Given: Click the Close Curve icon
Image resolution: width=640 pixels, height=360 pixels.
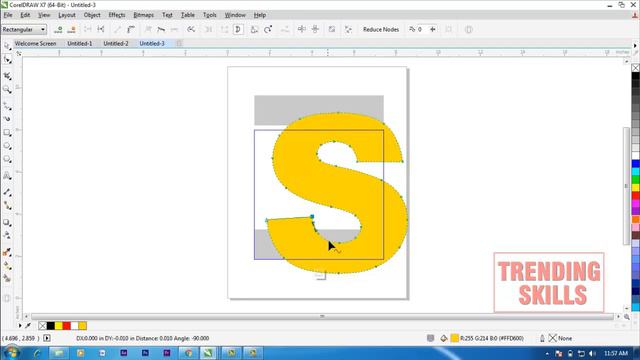Looking at the screenshot, I should coord(238,29).
